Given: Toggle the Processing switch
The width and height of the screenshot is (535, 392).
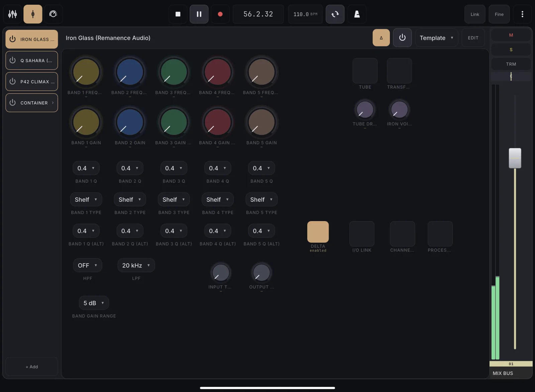Looking at the screenshot, I should click(440, 234).
